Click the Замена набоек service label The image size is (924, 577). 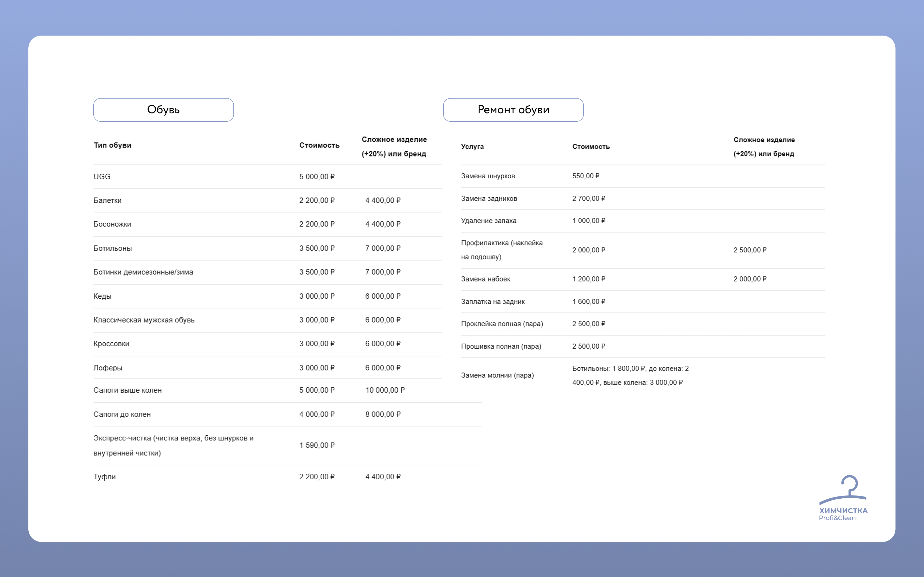click(485, 279)
